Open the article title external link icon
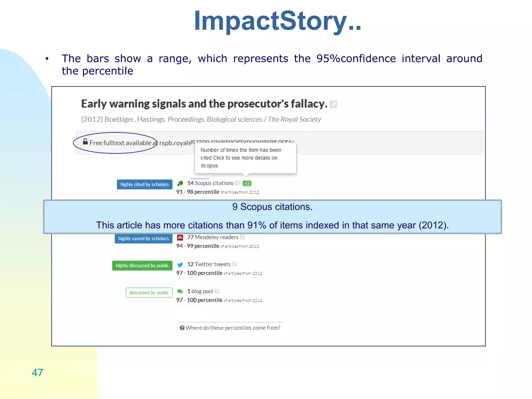 click(333, 104)
